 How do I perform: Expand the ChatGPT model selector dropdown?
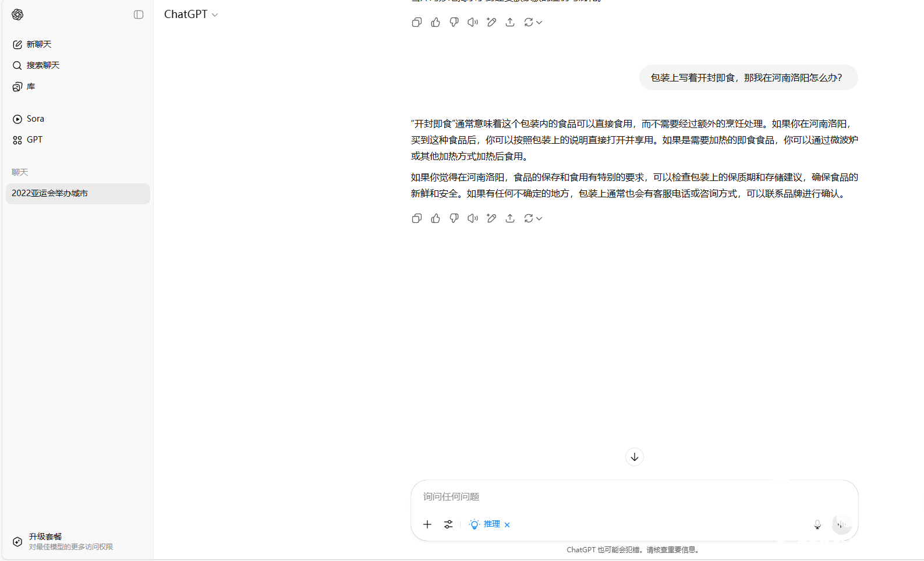click(191, 15)
